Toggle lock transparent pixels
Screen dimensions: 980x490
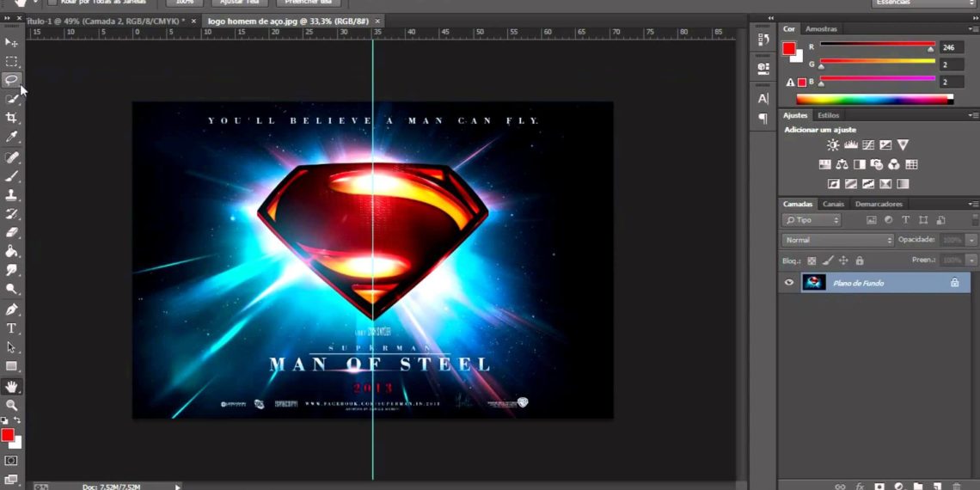click(x=812, y=260)
